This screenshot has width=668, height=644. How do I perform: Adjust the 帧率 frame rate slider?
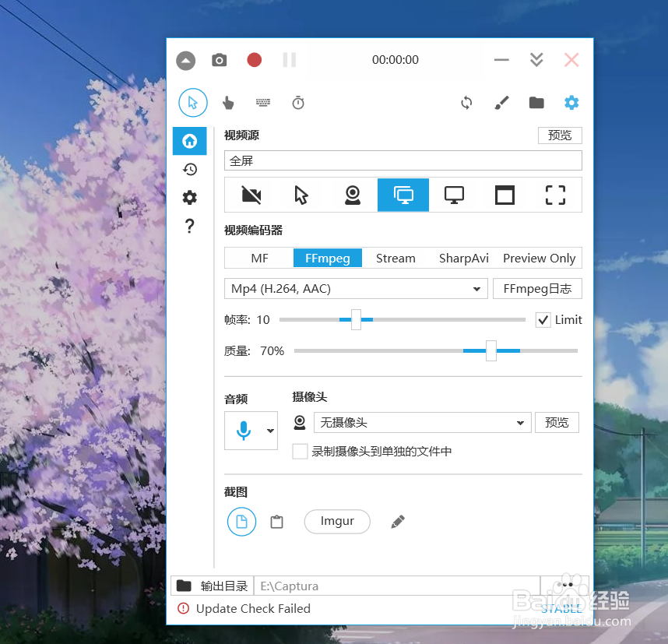(356, 319)
